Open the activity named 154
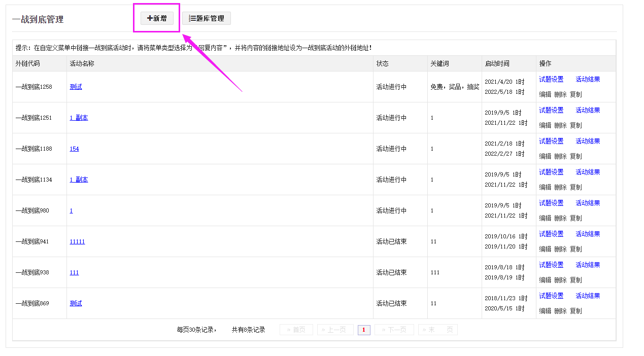The width and height of the screenshot is (644, 356). click(x=74, y=149)
